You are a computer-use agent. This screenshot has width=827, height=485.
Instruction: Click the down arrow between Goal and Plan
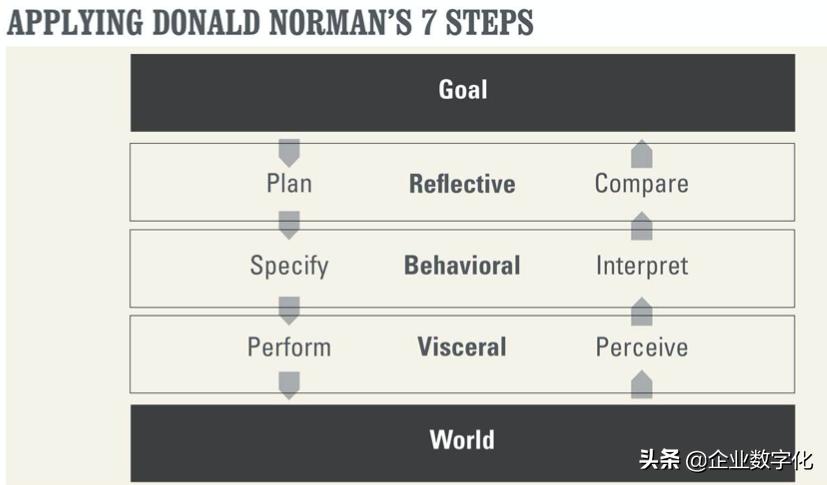tap(289, 152)
